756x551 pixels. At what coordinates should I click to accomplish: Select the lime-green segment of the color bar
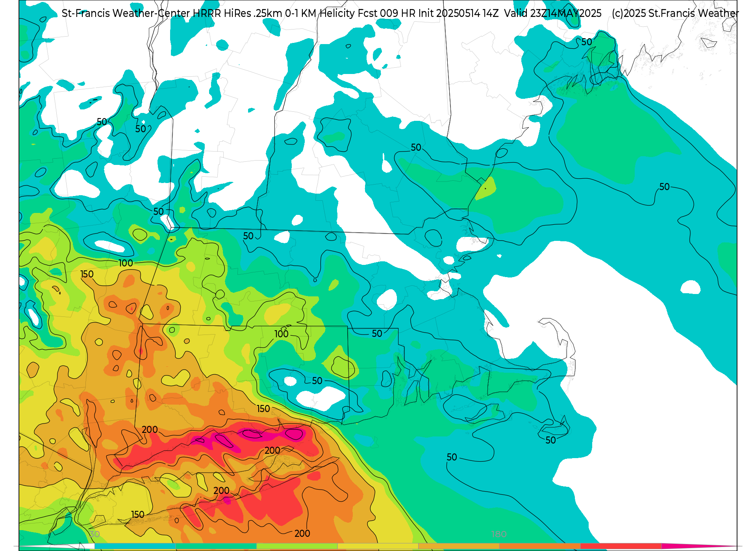(297, 546)
